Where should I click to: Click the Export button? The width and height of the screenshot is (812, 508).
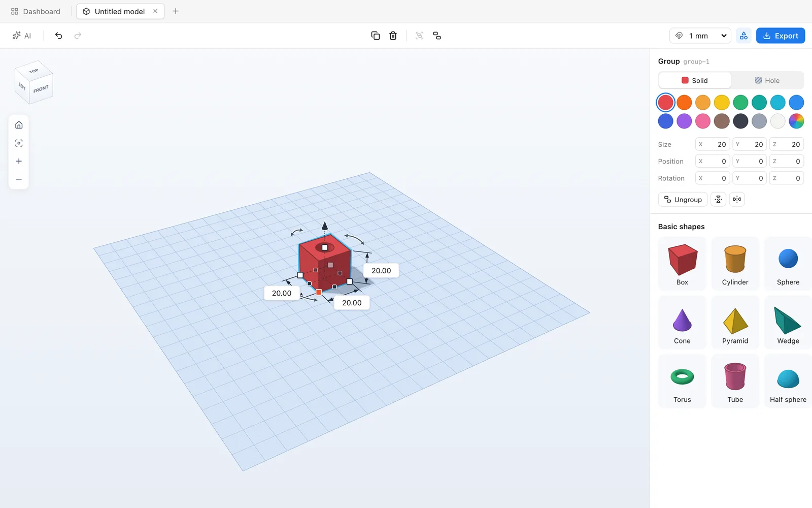781,36
